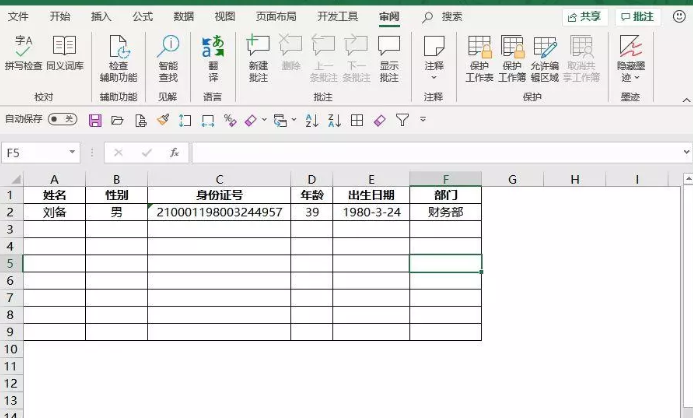Expand the formula bar
The height and width of the screenshot is (418, 693).
point(686,152)
